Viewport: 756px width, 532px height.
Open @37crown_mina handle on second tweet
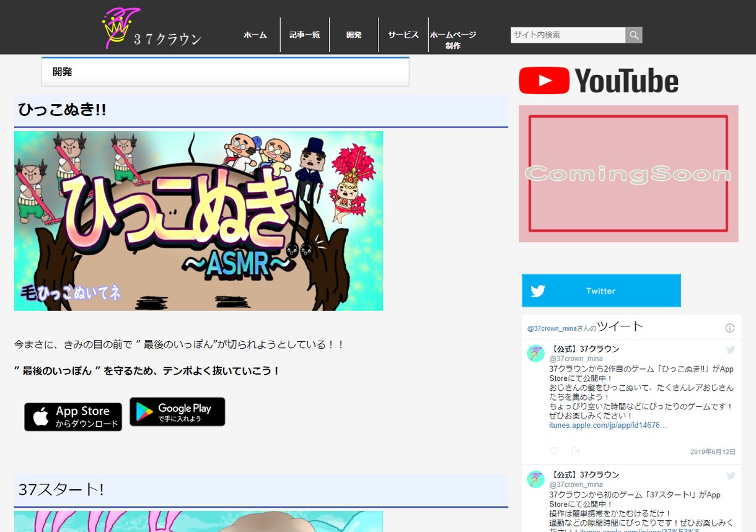coord(576,484)
